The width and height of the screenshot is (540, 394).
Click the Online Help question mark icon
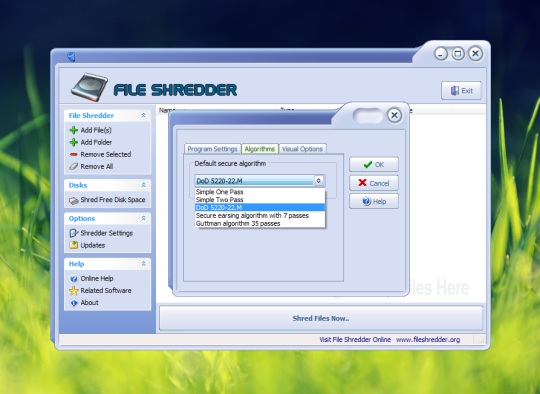(x=73, y=279)
